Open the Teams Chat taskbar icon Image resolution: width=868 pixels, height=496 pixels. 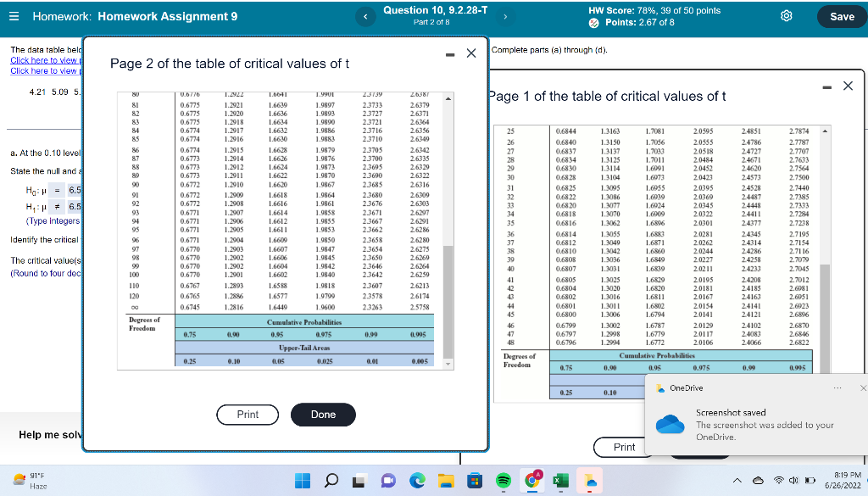tap(388, 481)
